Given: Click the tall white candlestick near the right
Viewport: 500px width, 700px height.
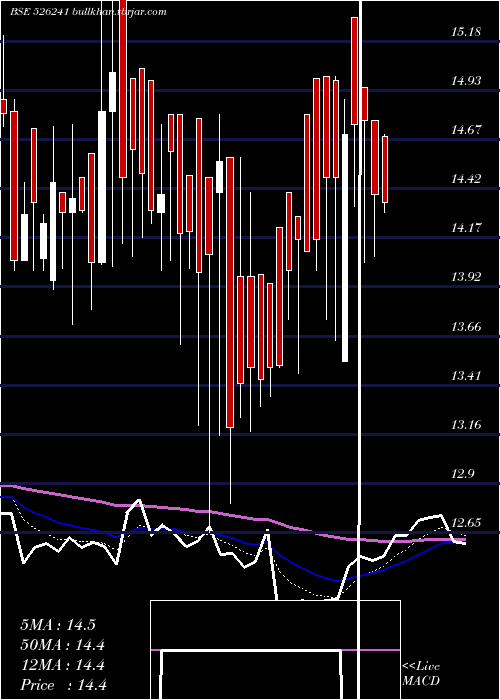Looking at the screenshot, I should pos(345,248).
